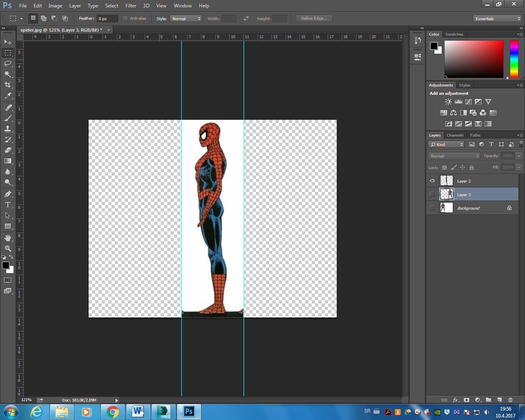
Task: Select the Gradient tool
Action: [8, 161]
